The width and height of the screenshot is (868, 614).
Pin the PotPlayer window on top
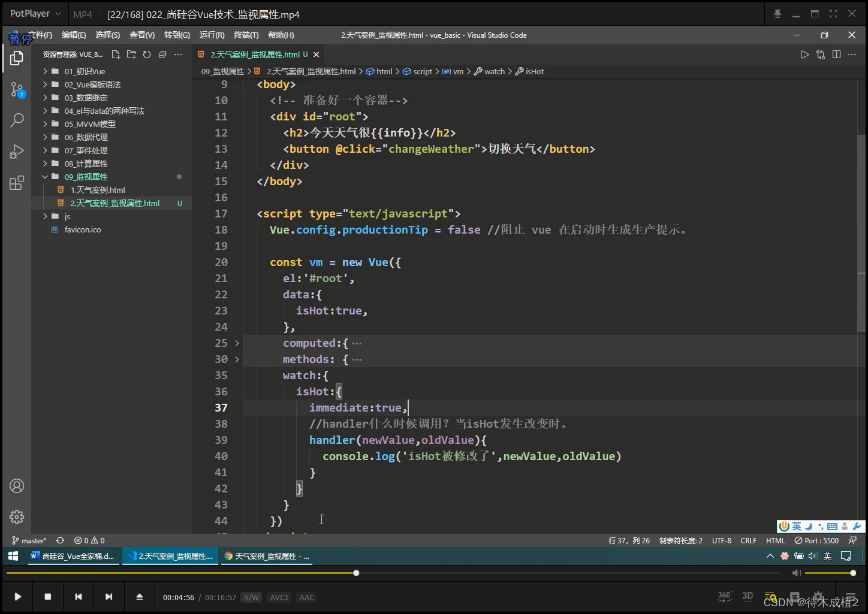pos(777,14)
